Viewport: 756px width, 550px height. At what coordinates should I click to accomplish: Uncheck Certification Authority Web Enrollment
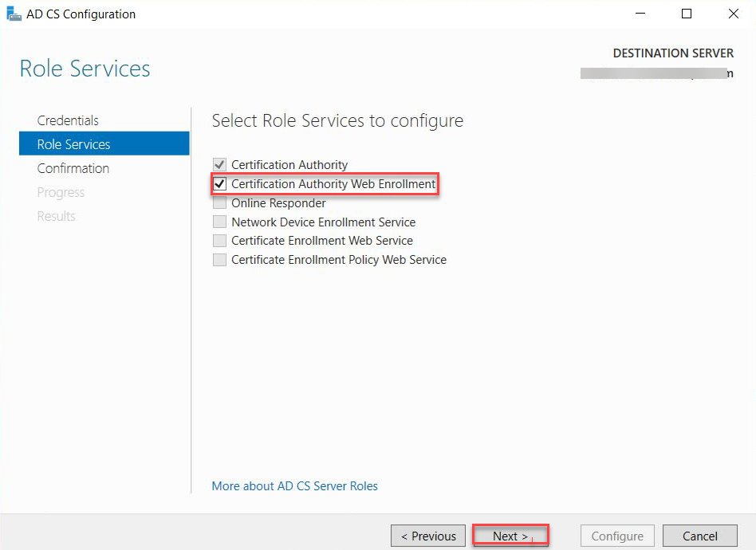(x=220, y=183)
